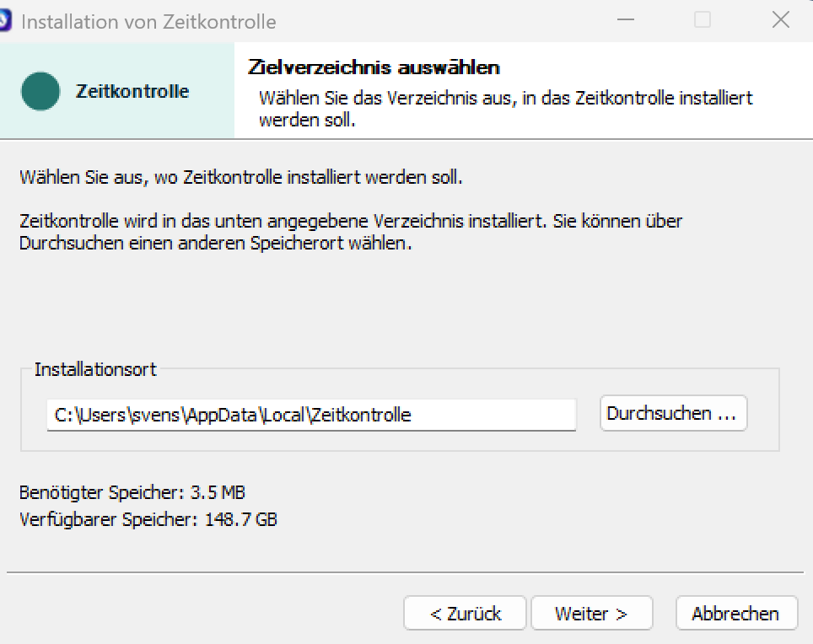
Task: Click the disabled maximize window button
Action: pos(703,19)
